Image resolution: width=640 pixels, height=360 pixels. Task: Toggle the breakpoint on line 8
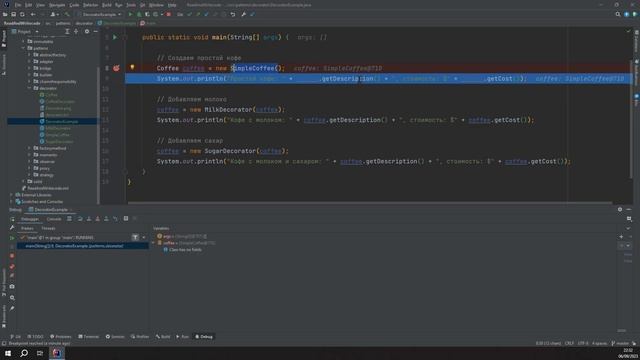(x=116, y=68)
